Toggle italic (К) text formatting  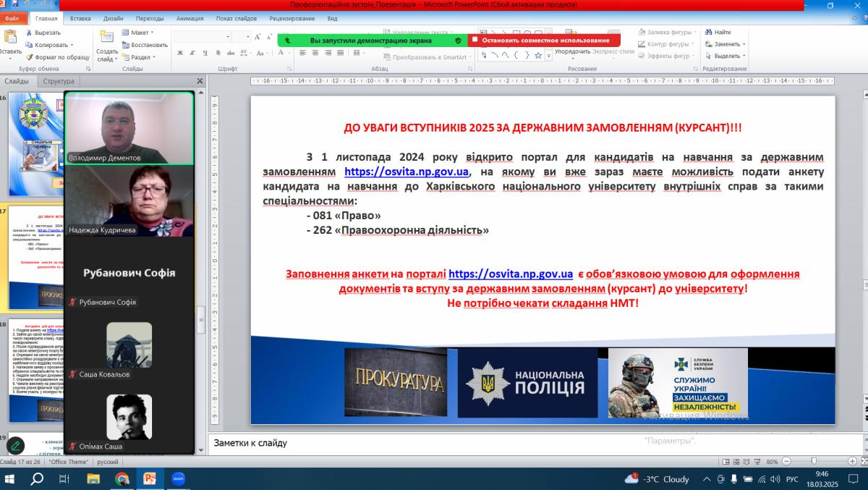point(192,53)
